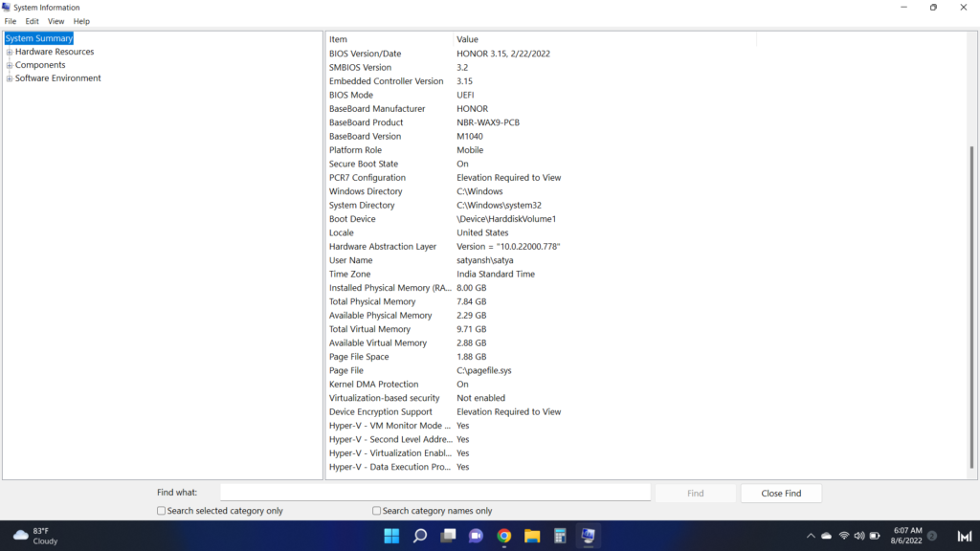This screenshot has height=551, width=980.
Task: Select Time Zone row
Action: coord(542,274)
